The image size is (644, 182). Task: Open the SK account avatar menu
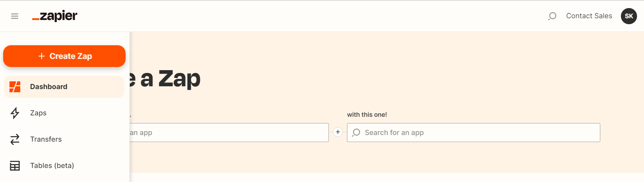(x=629, y=16)
